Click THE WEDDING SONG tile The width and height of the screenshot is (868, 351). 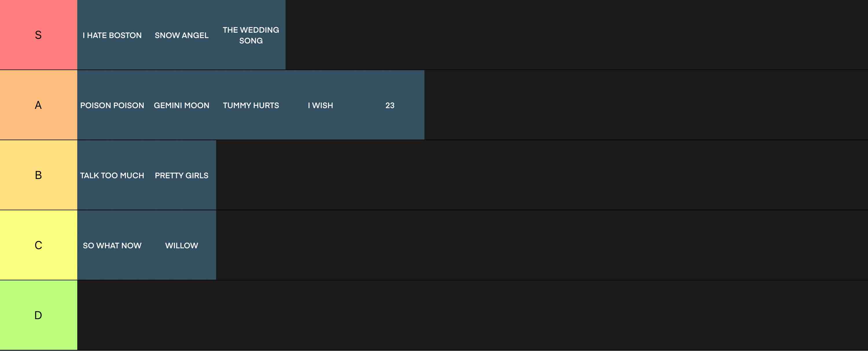pos(251,35)
